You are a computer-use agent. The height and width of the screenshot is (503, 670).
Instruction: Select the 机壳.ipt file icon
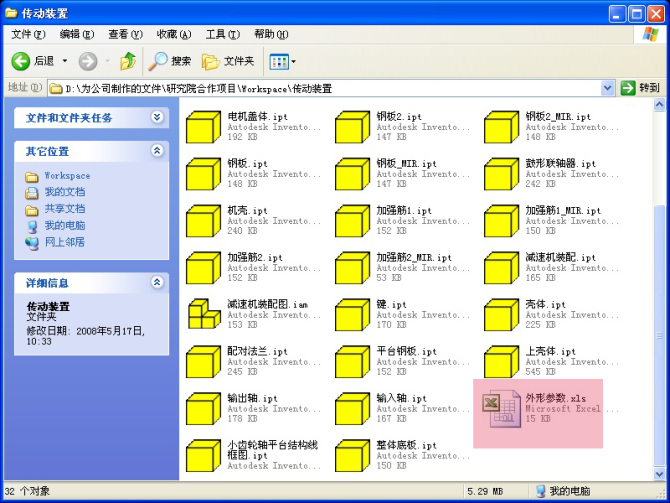pos(203,221)
